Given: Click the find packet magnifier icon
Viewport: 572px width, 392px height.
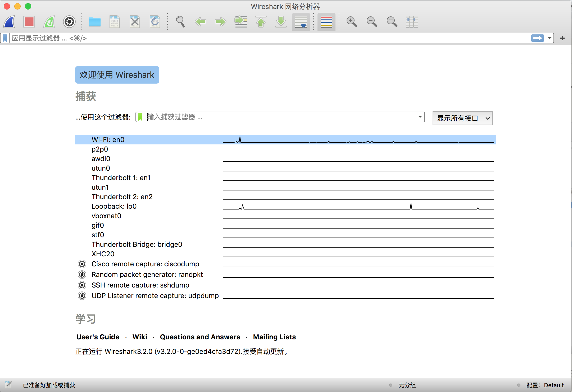Looking at the screenshot, I should click(x=180, y=22).
